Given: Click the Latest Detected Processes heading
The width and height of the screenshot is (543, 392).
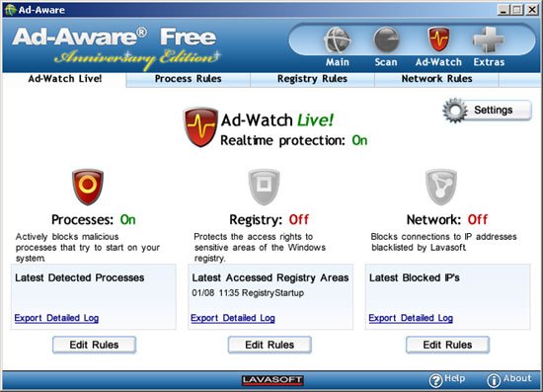Looking at the screenshot, I should [80, 277].
